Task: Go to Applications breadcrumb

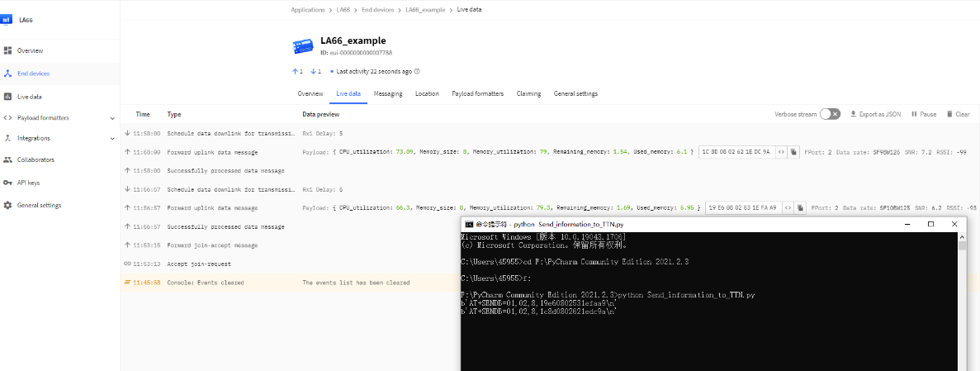Action: click(307, 10)
